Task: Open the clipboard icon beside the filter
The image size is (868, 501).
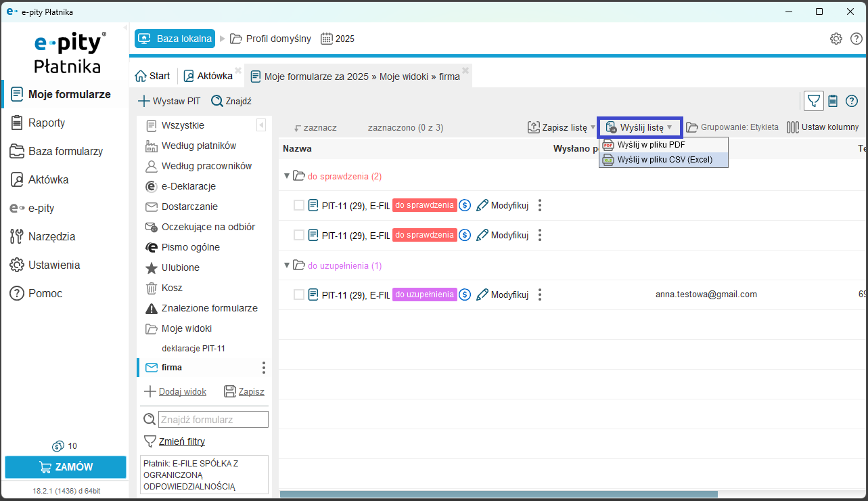Action: [833, 101]
